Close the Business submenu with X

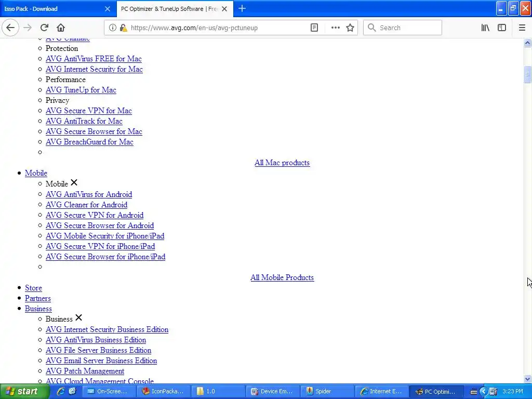point(79,318)
